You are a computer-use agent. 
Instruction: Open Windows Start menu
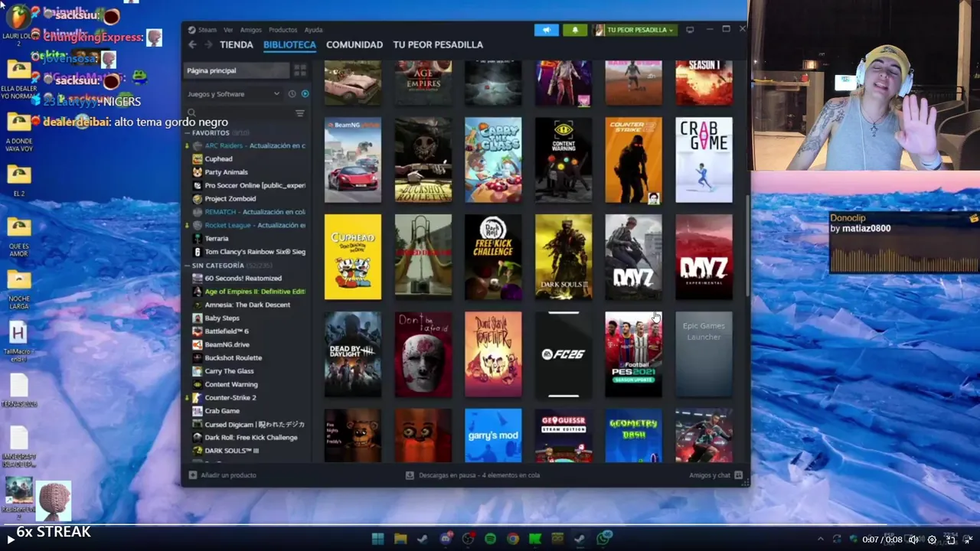point(377,539)
